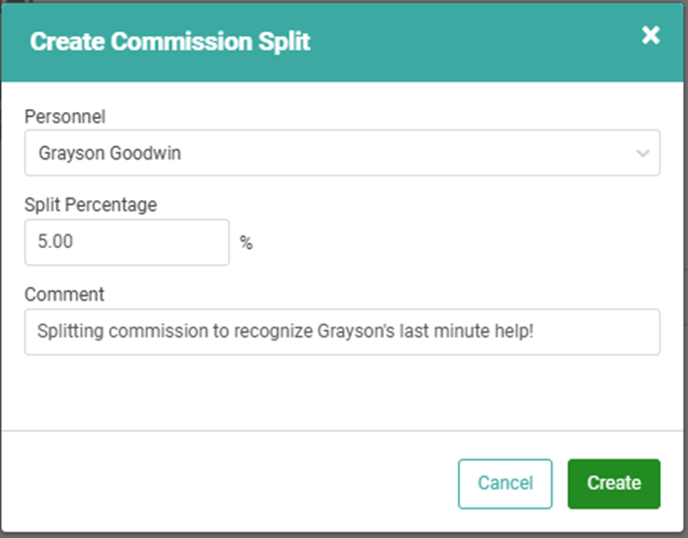Click the Cancel button
Viewport: 688px width, 538px height.
coord(505,483)
